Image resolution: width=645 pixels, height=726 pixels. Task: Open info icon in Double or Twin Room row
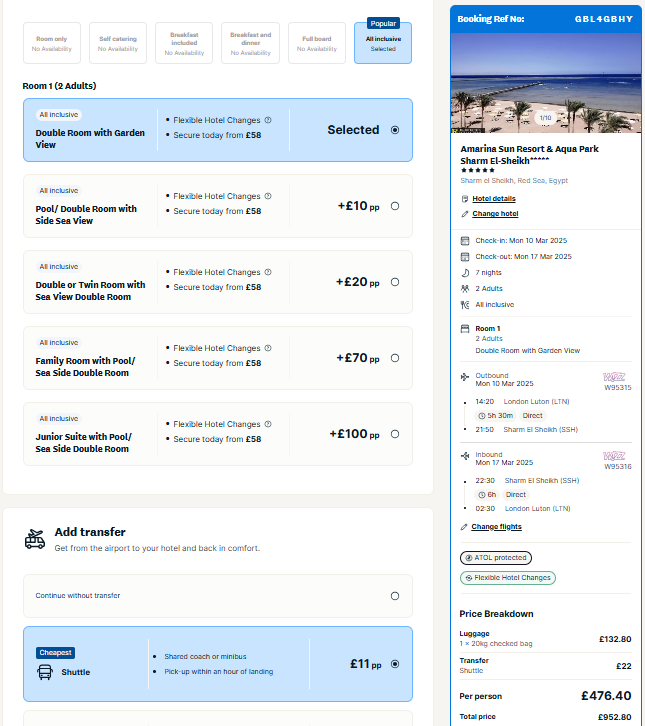(268, 272)
